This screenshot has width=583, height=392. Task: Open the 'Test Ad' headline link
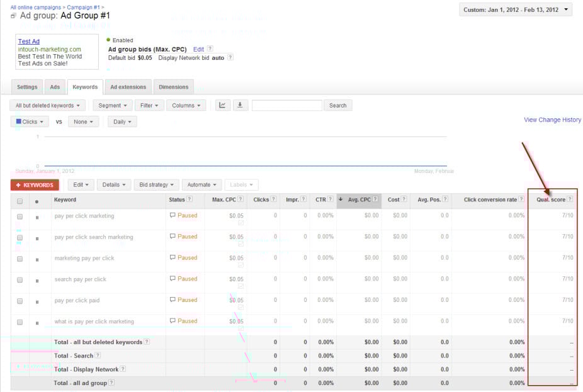pyautogui.click(x=28, y=42)
